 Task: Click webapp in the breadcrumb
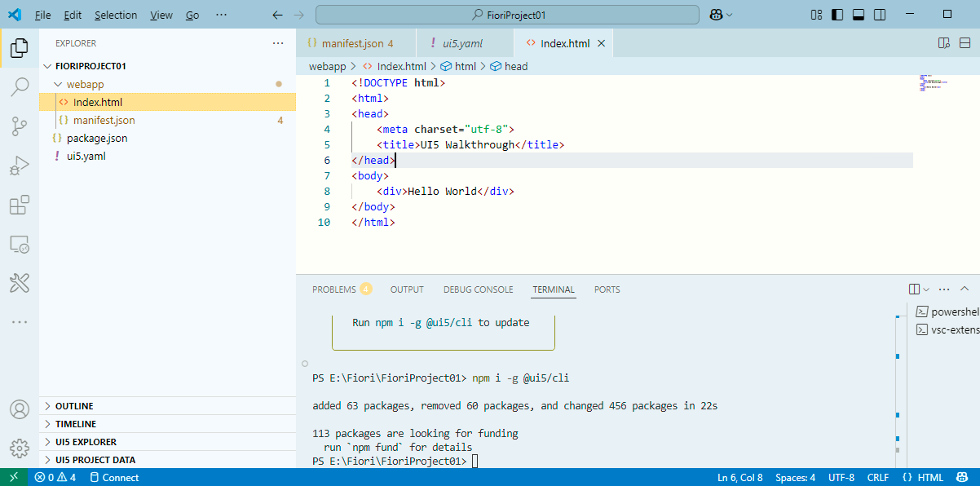tap(327, 66)
